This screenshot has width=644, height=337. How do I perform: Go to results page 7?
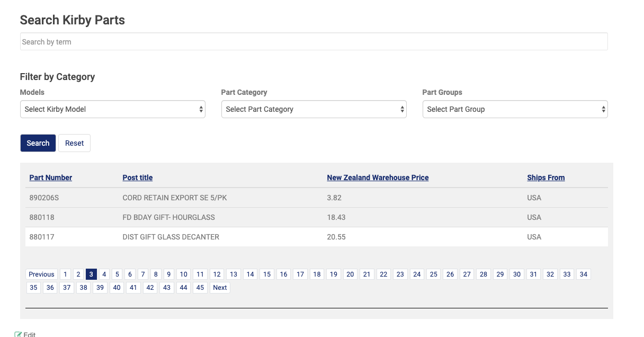(x=143, y=274)
